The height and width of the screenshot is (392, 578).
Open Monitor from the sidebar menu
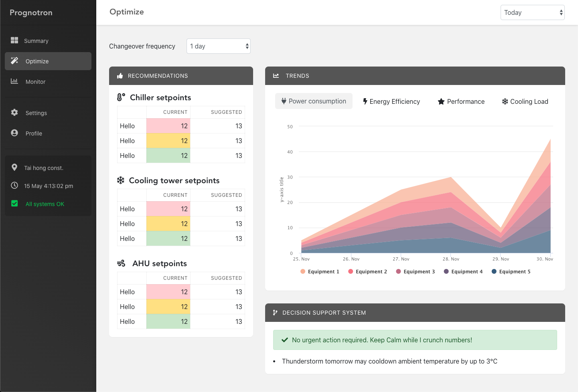coord(48,81)
